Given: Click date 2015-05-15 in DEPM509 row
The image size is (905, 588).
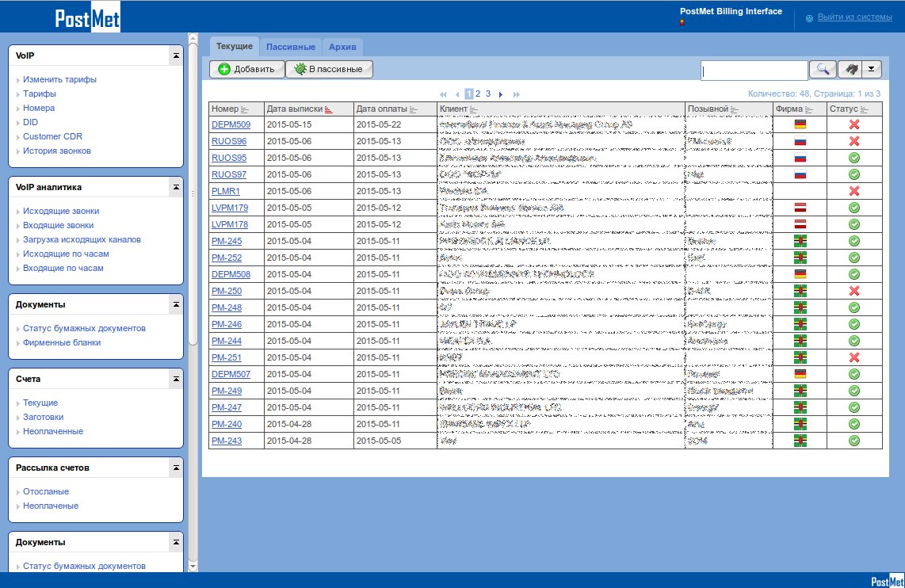Looking at the screenshot, I should [x=289, y=124].
